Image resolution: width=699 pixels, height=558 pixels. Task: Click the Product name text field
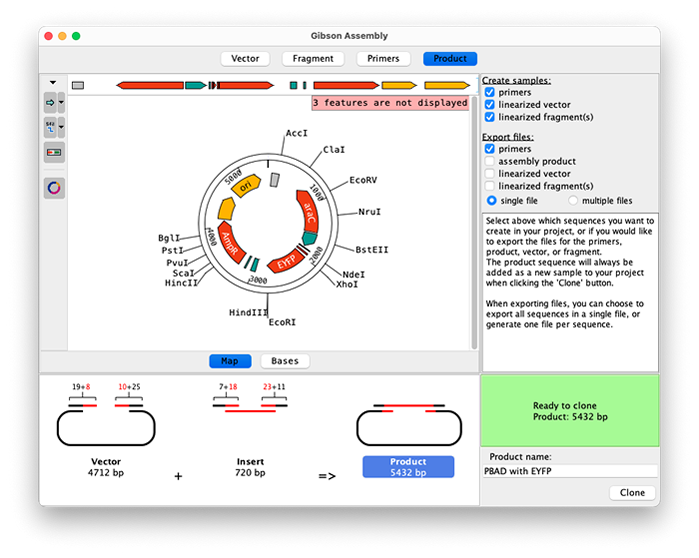570,471
